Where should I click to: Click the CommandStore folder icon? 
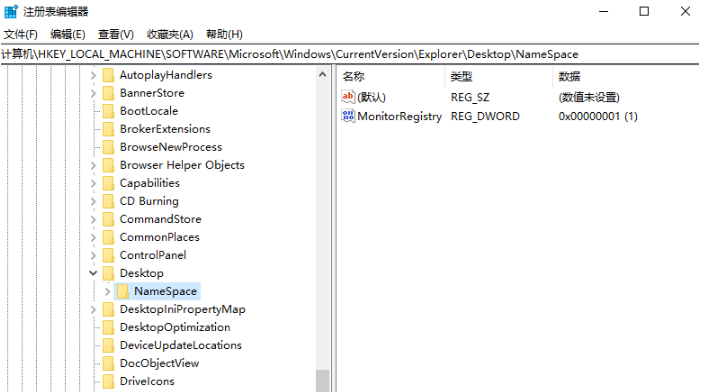coord(108,219)
